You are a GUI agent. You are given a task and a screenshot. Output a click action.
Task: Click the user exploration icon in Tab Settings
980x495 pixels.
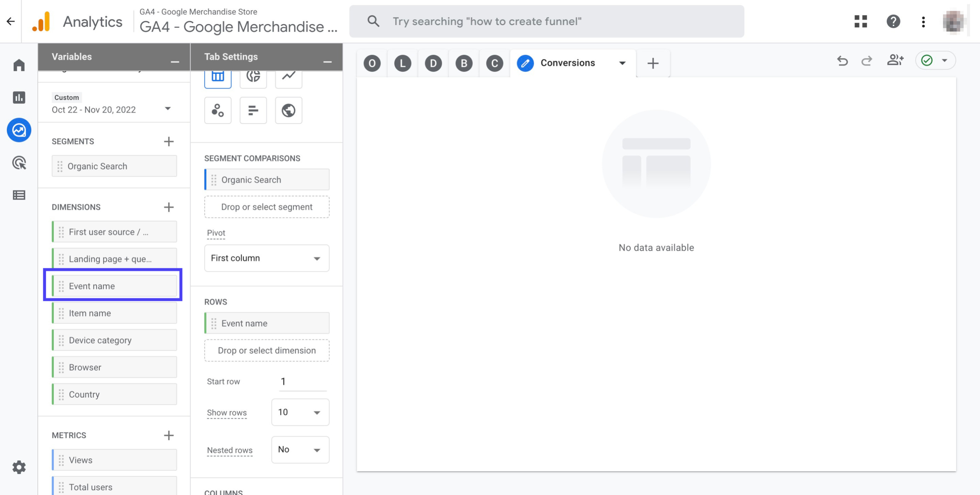(218, 110)
